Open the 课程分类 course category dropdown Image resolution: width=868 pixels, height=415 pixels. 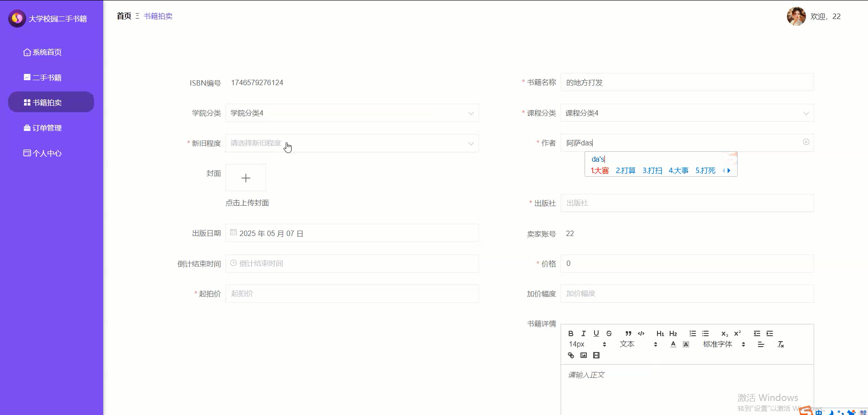tap(686, 113)
